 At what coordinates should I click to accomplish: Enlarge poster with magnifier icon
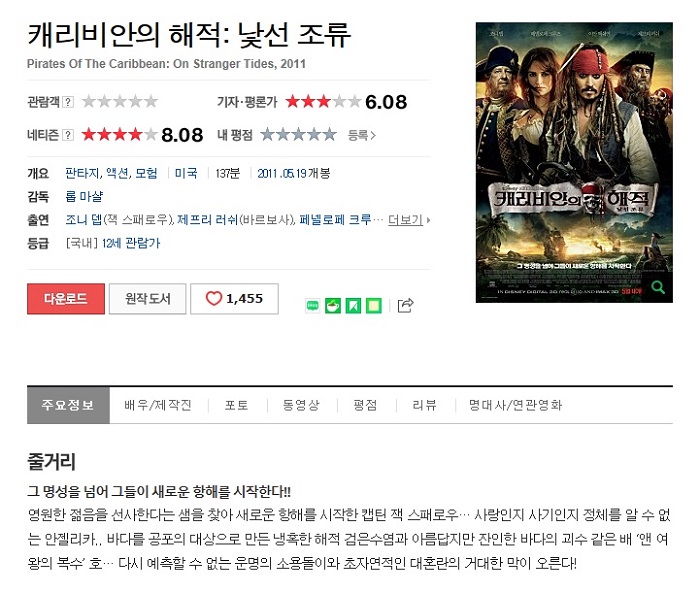(x=658, y=287)
